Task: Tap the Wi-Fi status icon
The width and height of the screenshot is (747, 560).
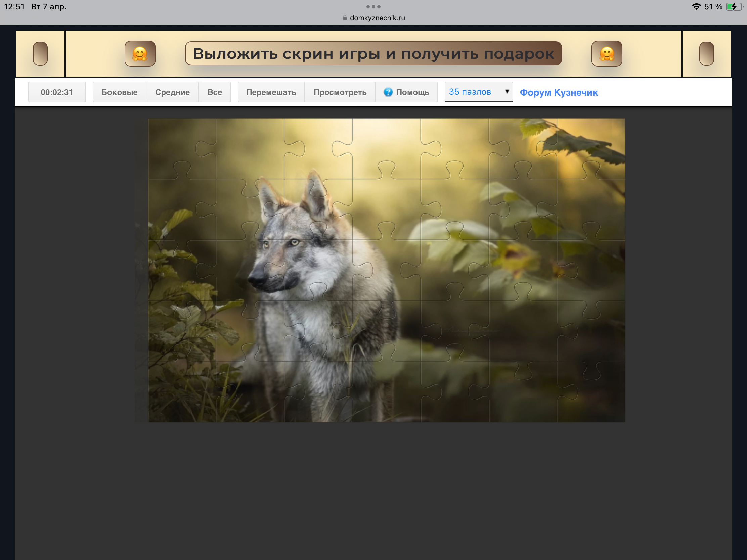Action: 696,7
